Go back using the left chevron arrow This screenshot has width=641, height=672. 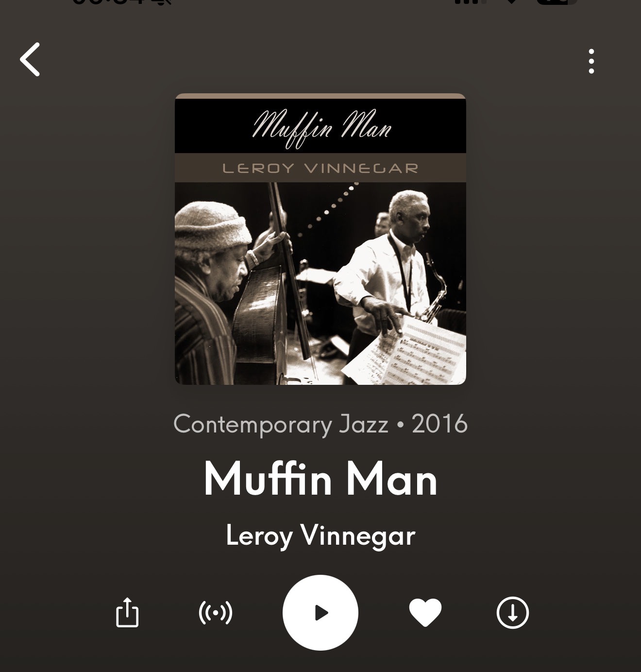pos(30,59)
